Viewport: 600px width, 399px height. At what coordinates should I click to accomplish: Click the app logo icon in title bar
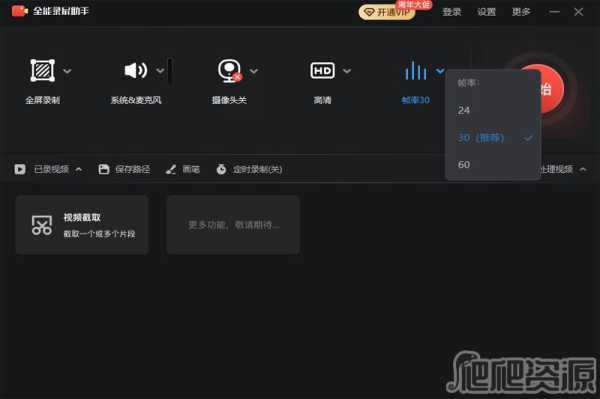(x=20, y=11)
